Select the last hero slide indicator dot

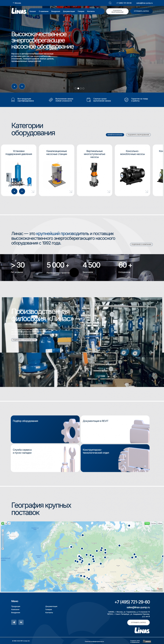pyautogui.click(x=84, y=88)
